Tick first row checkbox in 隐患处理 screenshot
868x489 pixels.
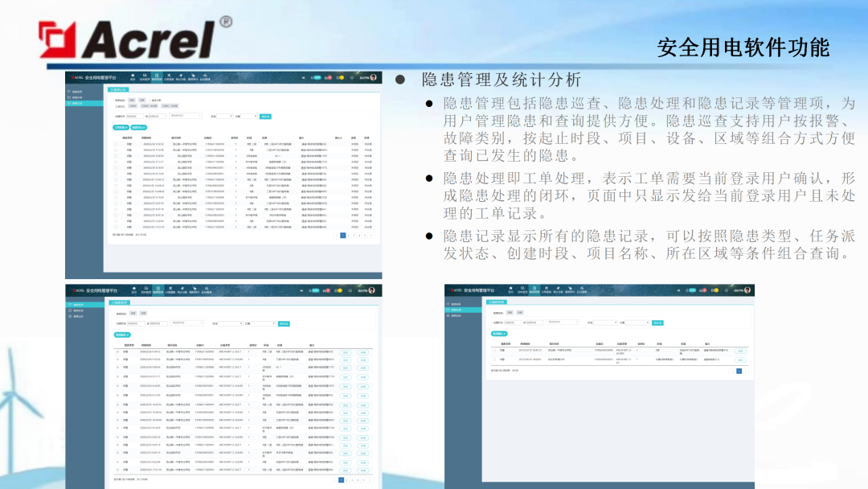(x=494, y=351)
